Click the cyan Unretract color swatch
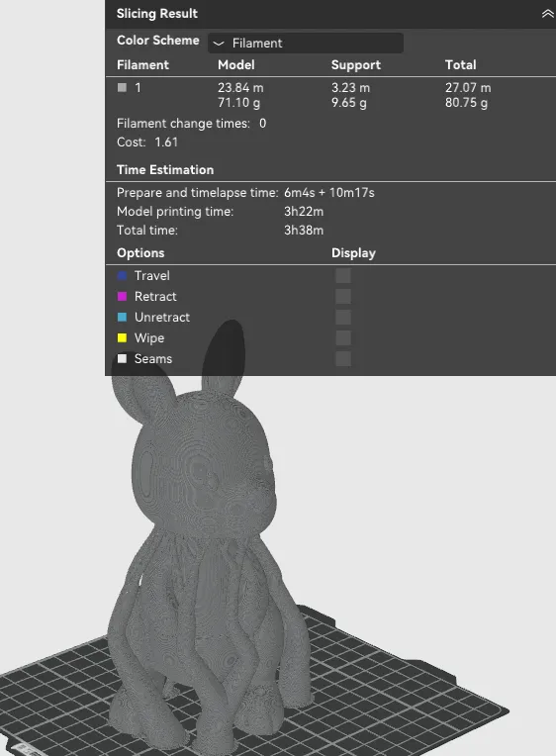Image resolution: width=556 pixels, height=756 pixels. coord(122,317)
